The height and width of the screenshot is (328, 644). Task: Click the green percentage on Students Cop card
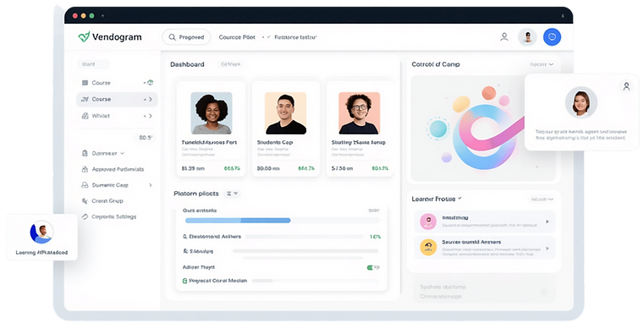pos(306,168)
